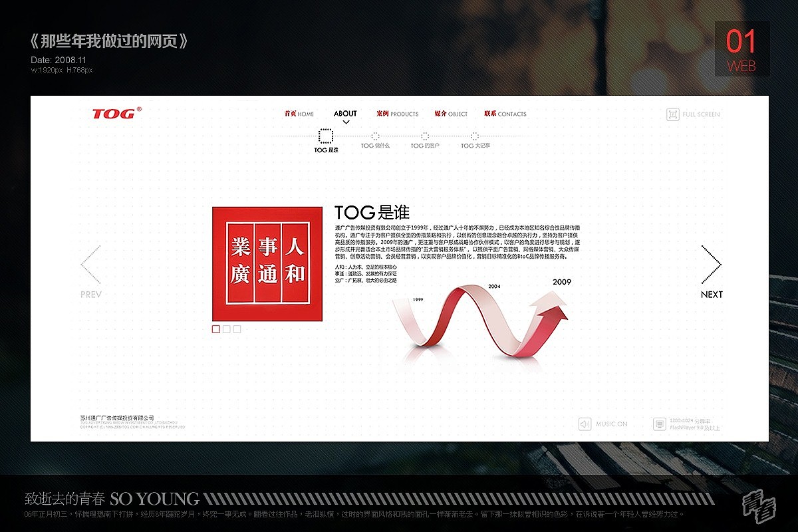Click the 青春 logo at bottom right
Screen dimensions: 798x532
[x=759, y=507]
